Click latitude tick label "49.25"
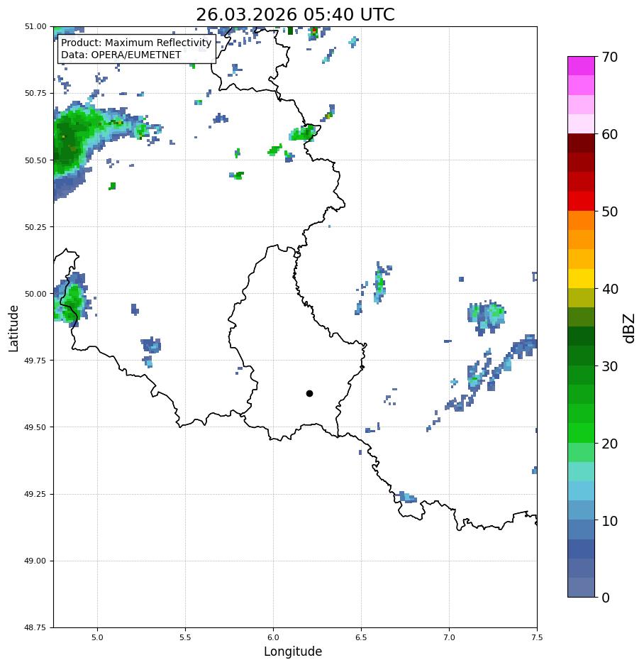Screen dimensions: 644x665 (35, 494)
